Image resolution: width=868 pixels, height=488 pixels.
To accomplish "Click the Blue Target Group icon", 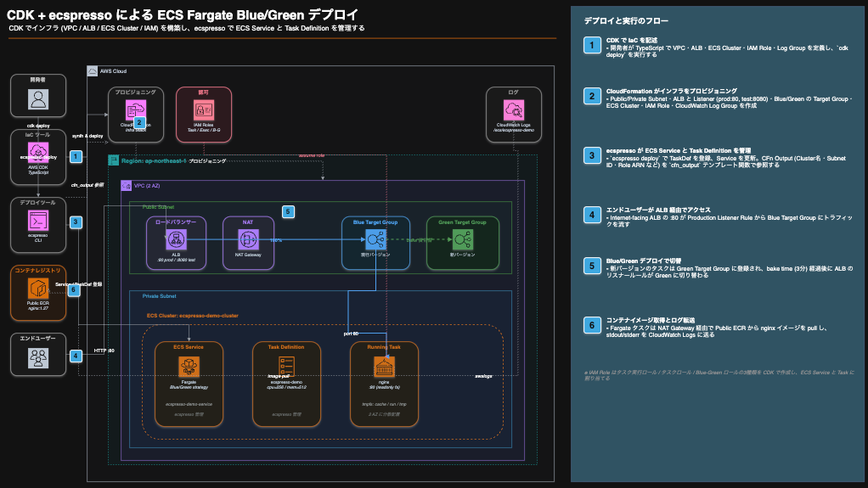I will click(x=375, y=238).
